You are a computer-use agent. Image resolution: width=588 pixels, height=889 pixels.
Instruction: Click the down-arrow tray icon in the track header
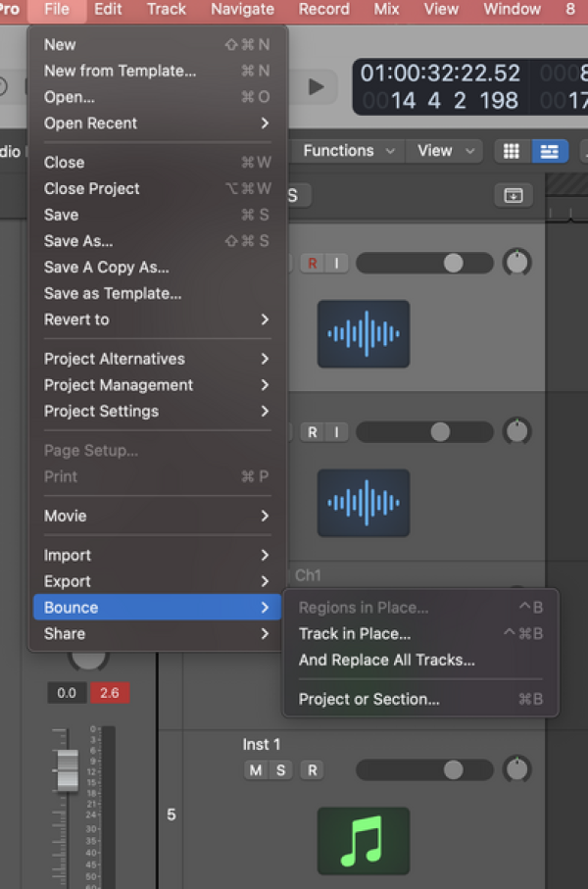point(513,195)
